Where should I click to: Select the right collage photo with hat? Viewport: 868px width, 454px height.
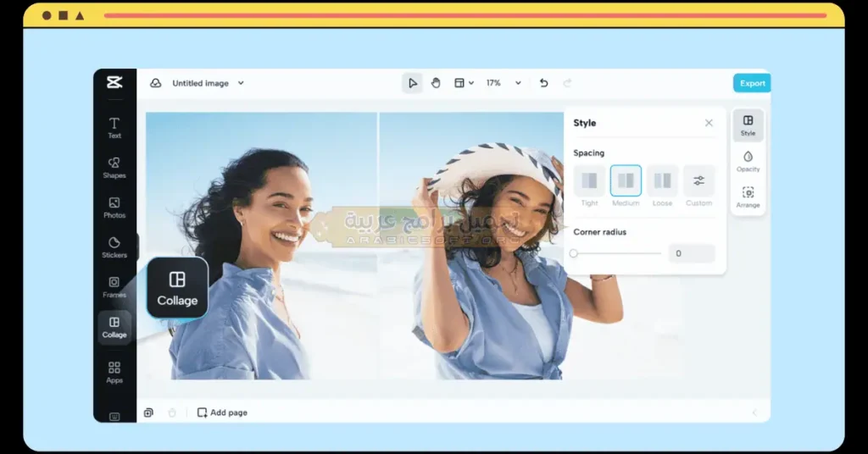471,246
